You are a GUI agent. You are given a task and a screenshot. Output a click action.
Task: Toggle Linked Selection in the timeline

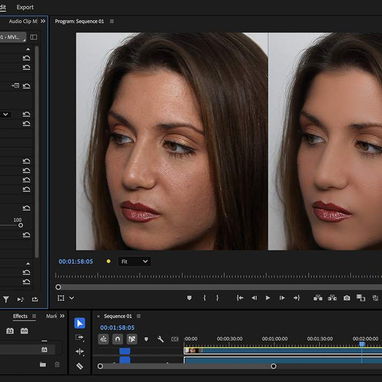(132, 339)
